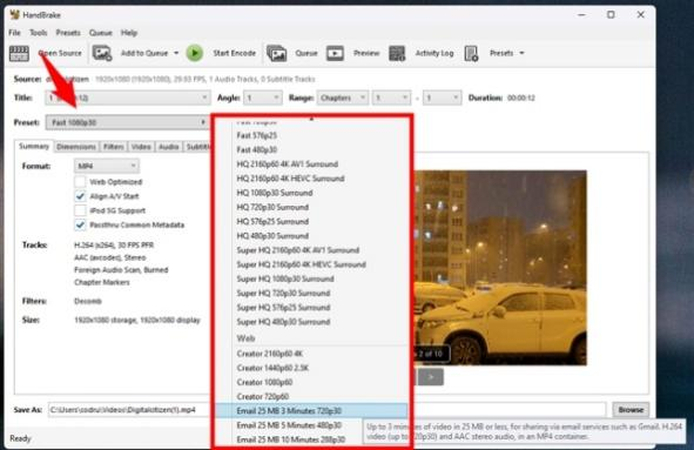Open the Help menu
The width and height of the screenshot is (694, 450).
[129, 33]
